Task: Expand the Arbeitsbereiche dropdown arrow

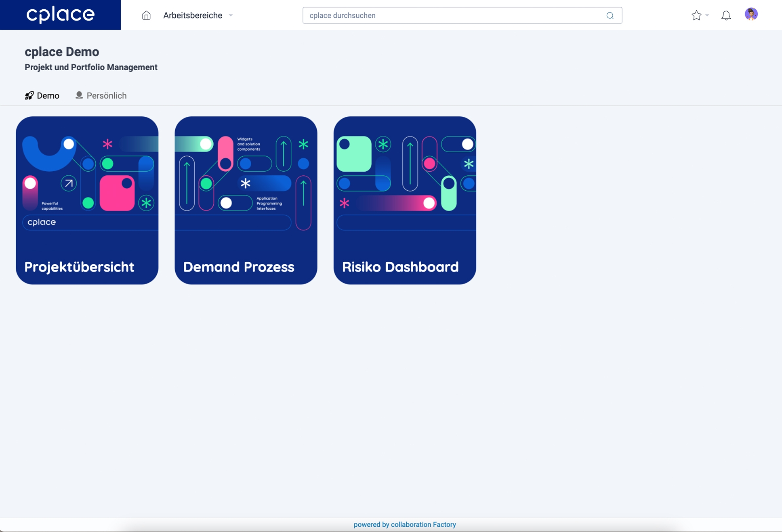Action: tap(231, 15)
